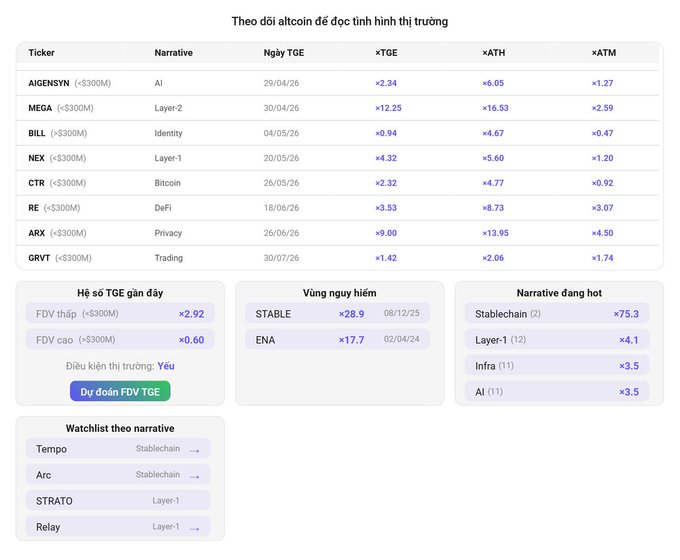Select the Layer-1 hot narrative row
Screen dimensions: 680x560
pyautogui.click(x=557, y=339)
